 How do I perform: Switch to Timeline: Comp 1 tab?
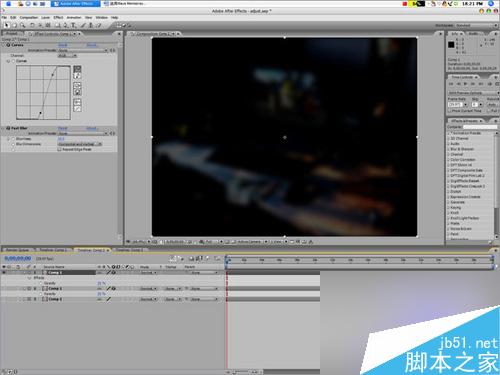click(53, 250)
